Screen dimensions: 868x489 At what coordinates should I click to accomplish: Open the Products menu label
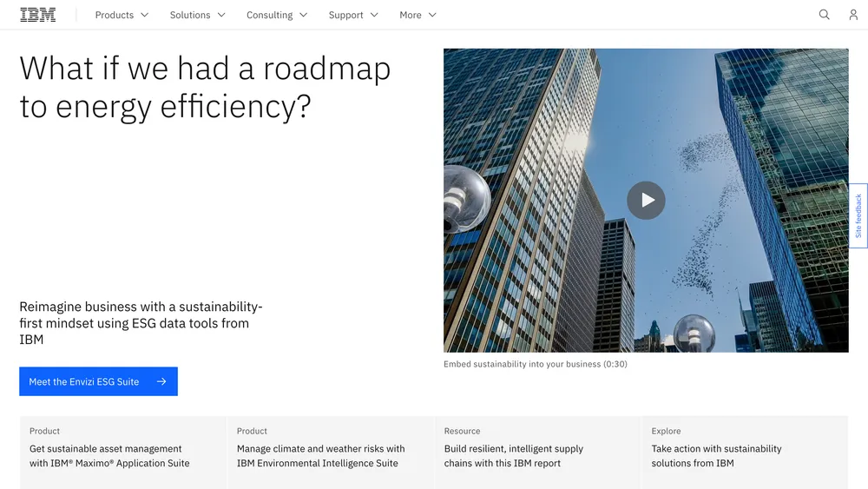click(x=114, y=15)
